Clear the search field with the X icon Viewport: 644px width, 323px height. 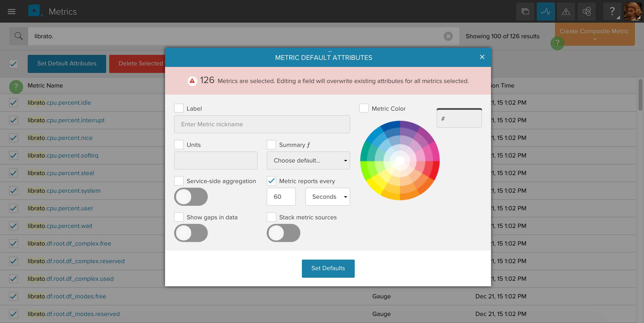pos(448,36)
